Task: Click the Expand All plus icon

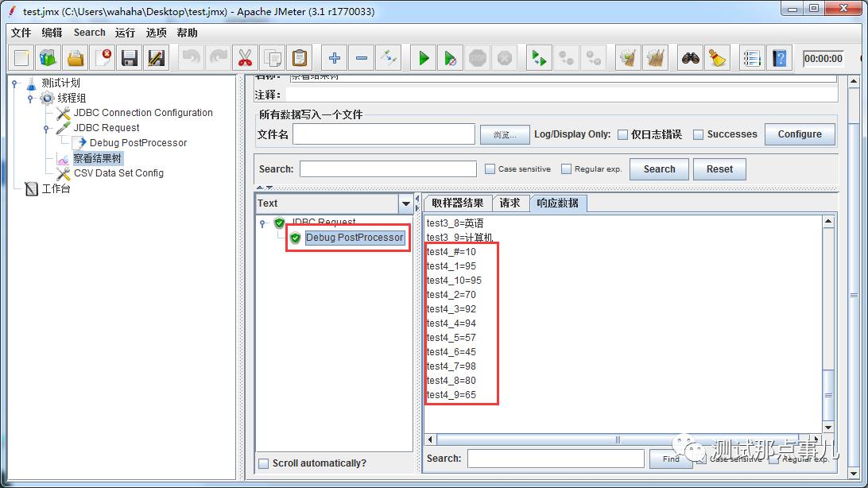Action: [335, 57]
